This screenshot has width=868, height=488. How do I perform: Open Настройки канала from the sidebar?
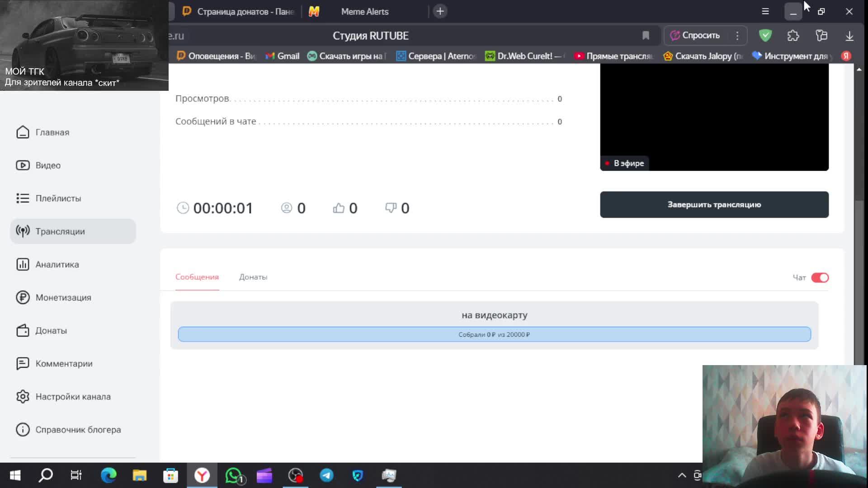pos(72,396)
